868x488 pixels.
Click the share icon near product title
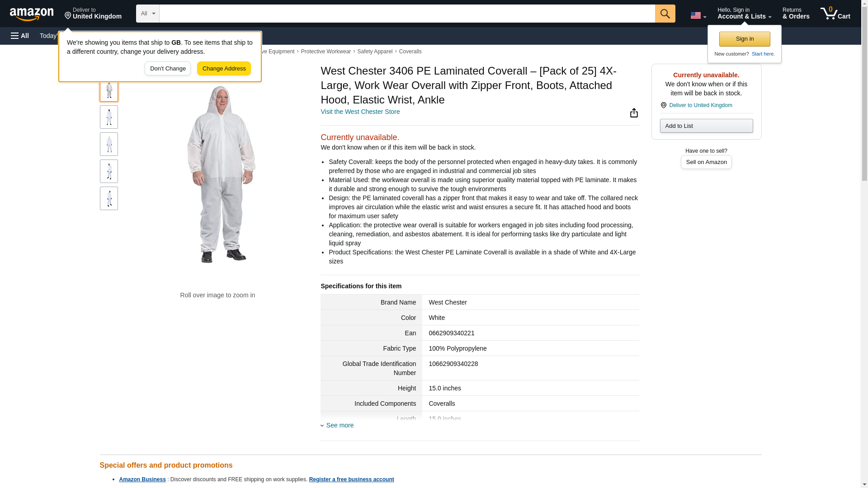point(633,113)
